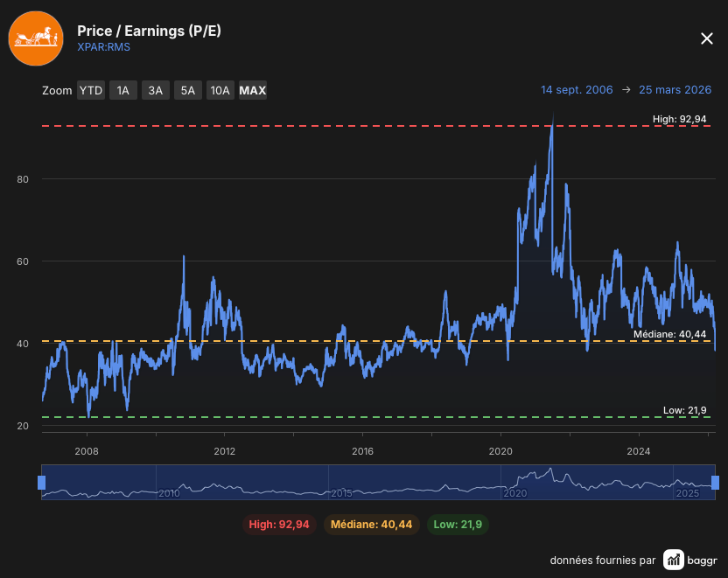Click the 2024 x-axis label
The width and height of the screenshot is (728, 578).
point(639,451)
